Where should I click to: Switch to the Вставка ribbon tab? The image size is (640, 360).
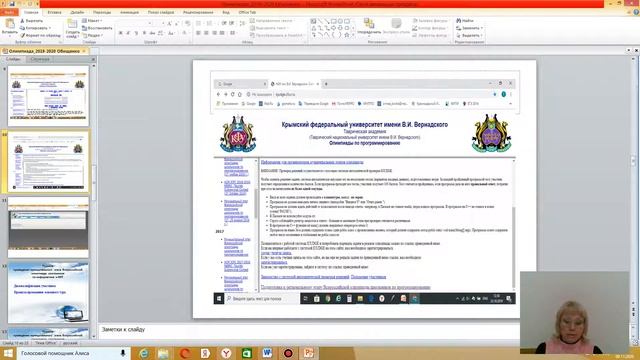point(54,12)
